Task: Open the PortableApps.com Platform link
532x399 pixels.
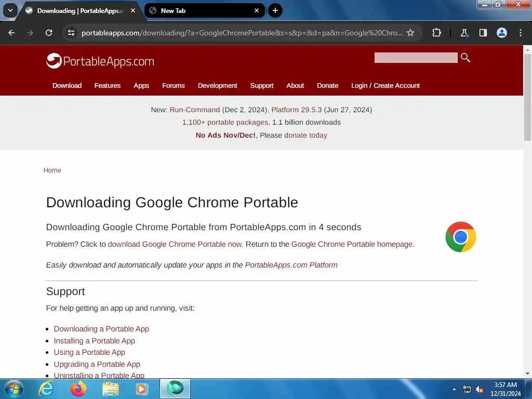Action: [x=291, y=265]
